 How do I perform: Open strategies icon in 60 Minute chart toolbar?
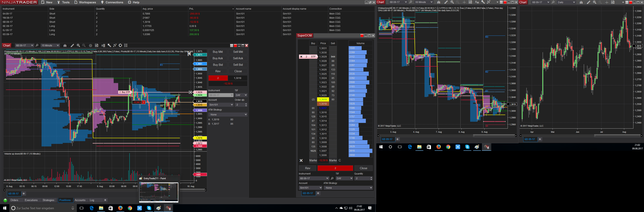coord(489,2)
